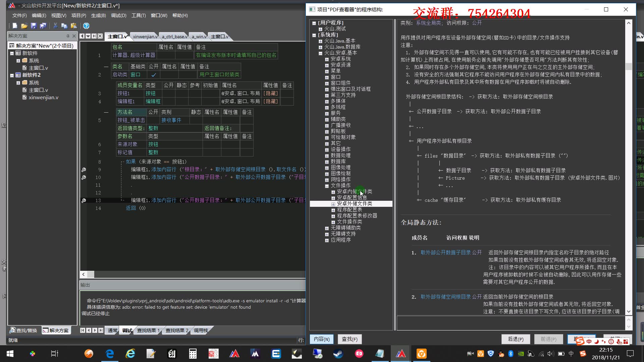Image resolution: width=644 pixels, height=362 pixels.
Task: Click the Copy toolbar icon
Action: [x=64, y=26]
